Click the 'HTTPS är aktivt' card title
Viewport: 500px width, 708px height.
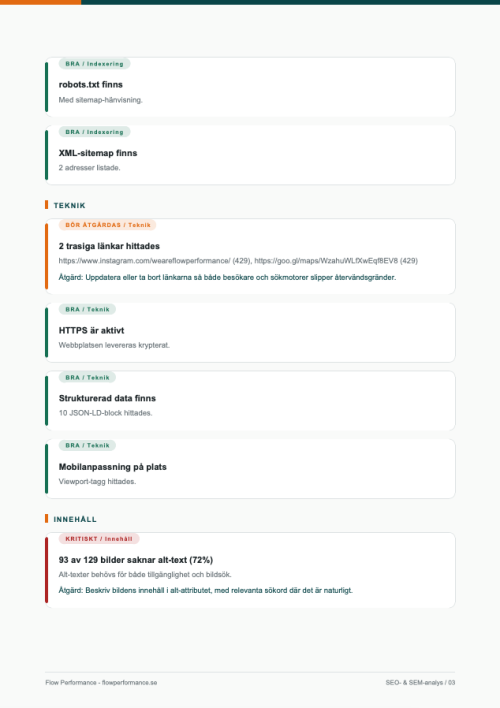(91, 331)
